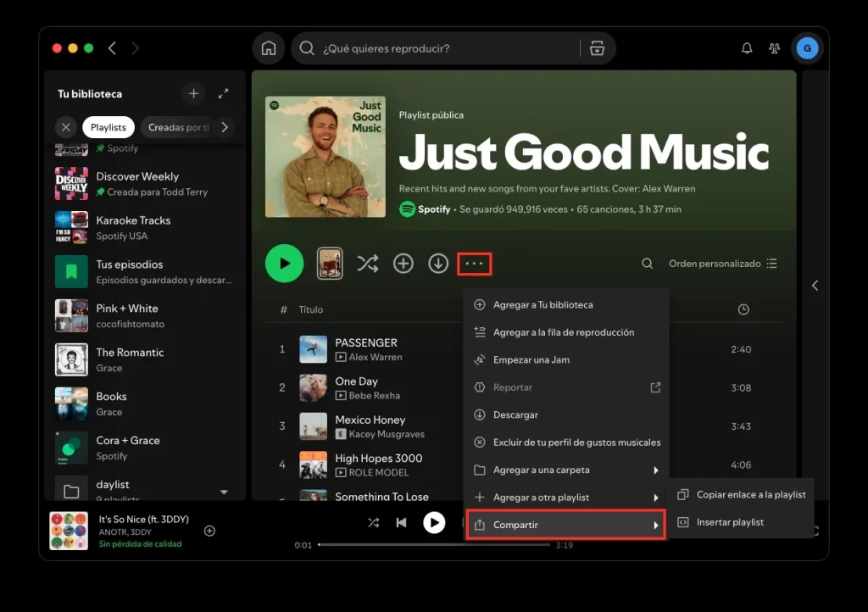Open Orden personalizado sort dropdown

coord(723,264)
